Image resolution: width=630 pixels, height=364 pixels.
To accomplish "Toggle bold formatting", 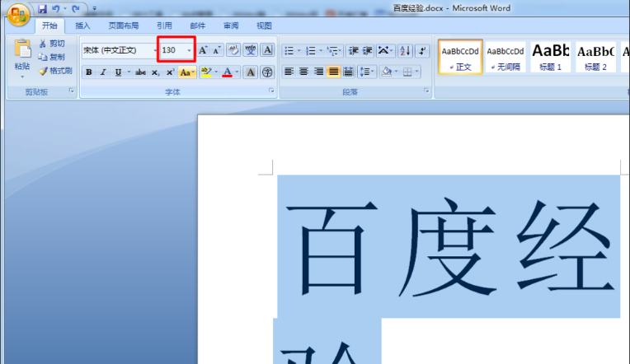I will tap(89, 72).
